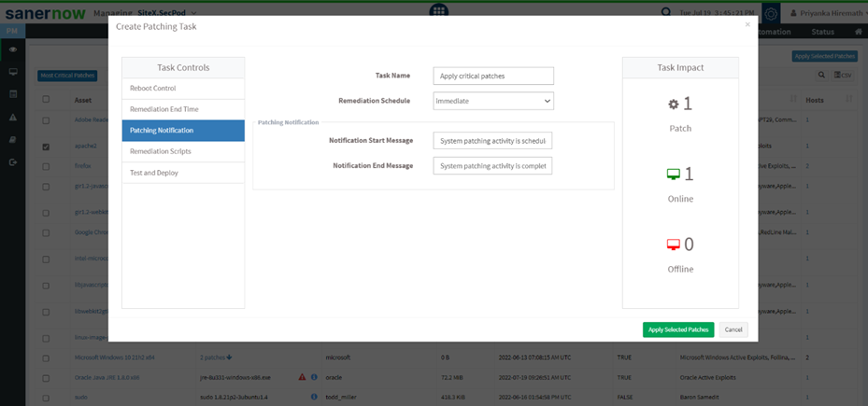Viewport: 868px width, 406px height.
Task: Open the Status tab in navigation bar
Action: (822, 32)
